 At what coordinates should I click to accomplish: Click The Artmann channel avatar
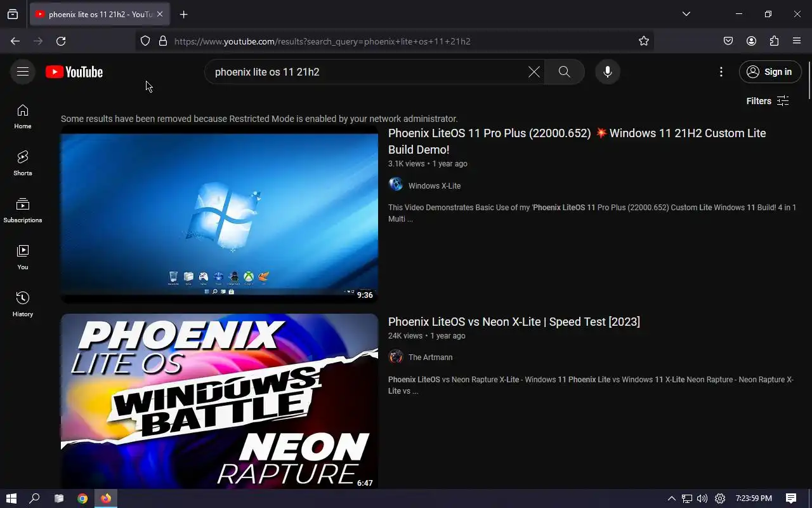396,357
